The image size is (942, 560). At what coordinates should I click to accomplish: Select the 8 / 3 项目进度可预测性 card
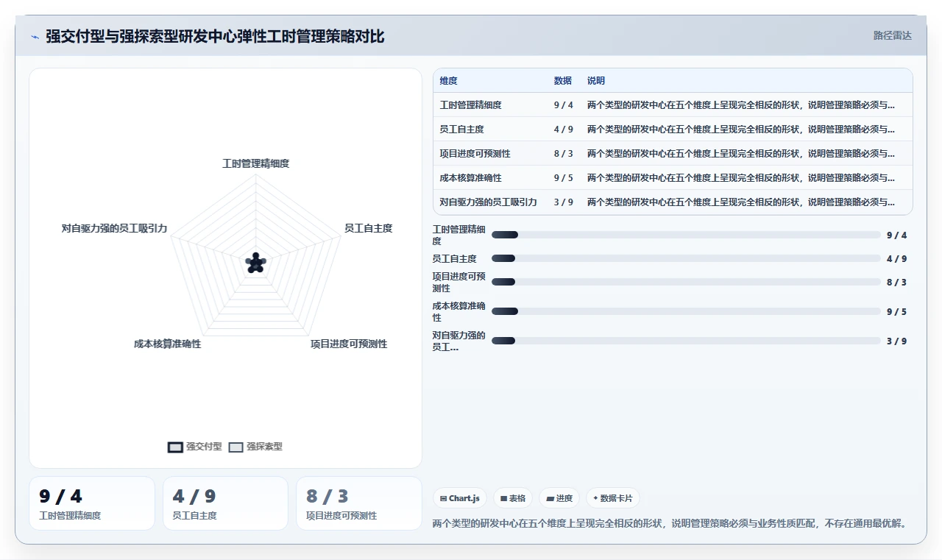click(359, 503)
